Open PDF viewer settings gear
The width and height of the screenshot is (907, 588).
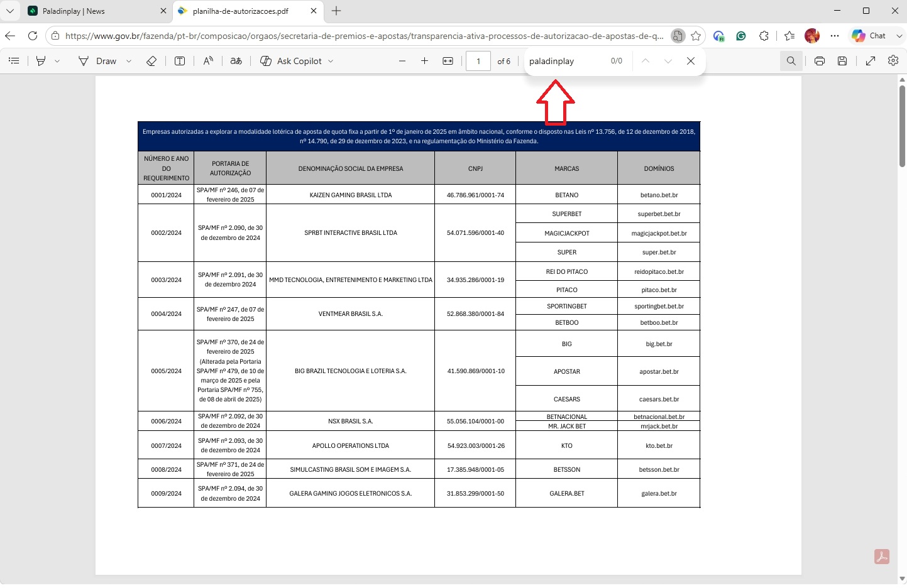(x=893, y=61)
